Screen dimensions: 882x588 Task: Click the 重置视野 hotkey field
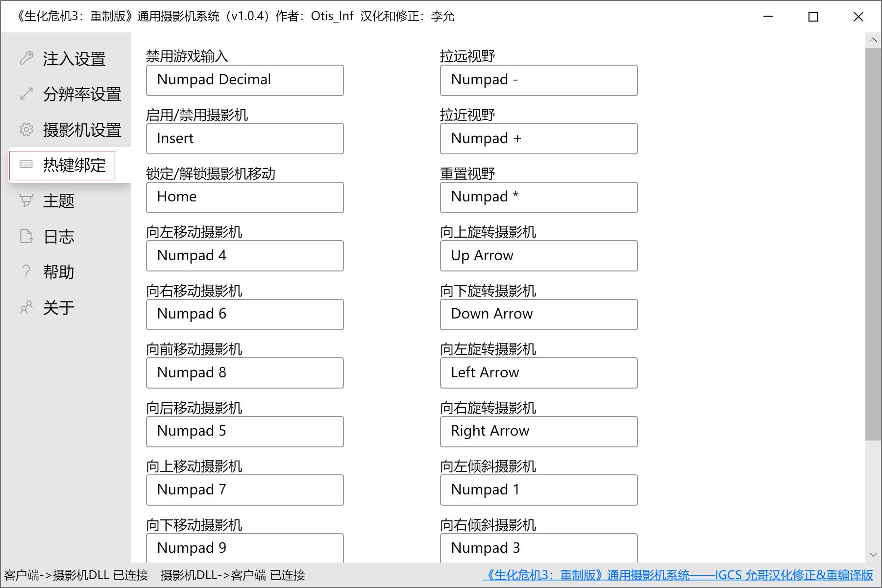point(539,197)
